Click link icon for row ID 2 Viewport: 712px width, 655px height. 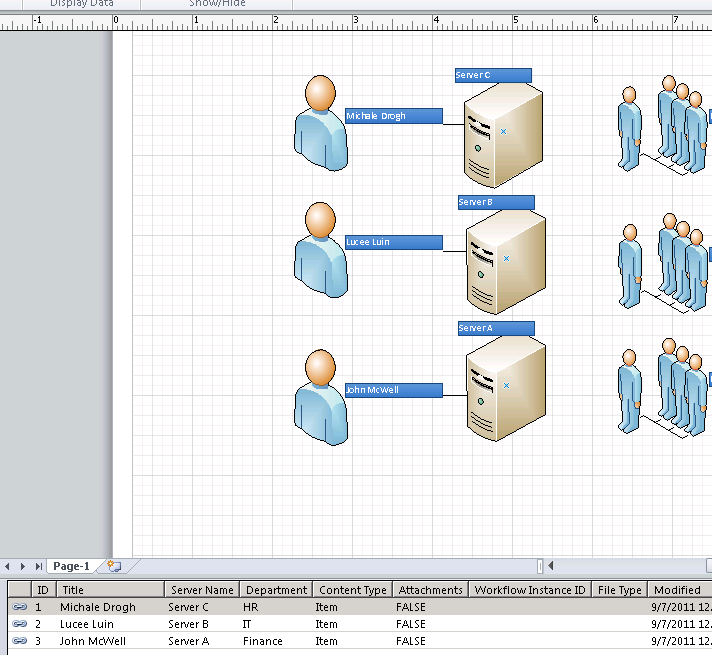[20, 624]
